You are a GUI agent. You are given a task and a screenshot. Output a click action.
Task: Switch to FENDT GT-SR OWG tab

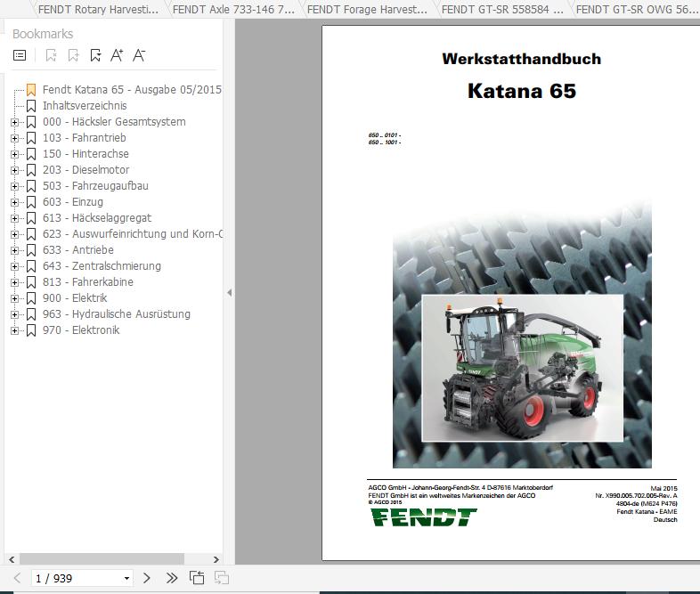(x=636, y=10)
